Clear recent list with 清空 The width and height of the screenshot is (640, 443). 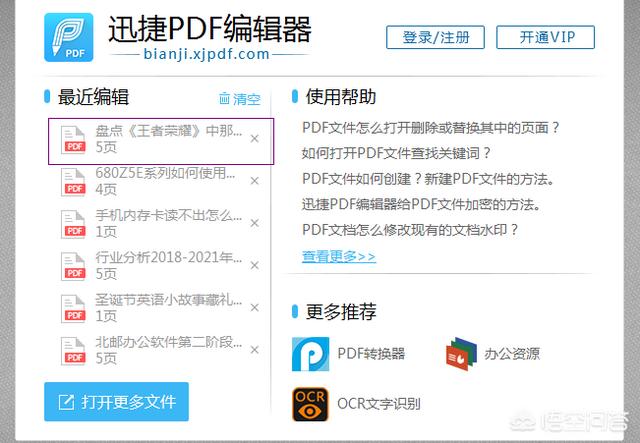point(240,99)
